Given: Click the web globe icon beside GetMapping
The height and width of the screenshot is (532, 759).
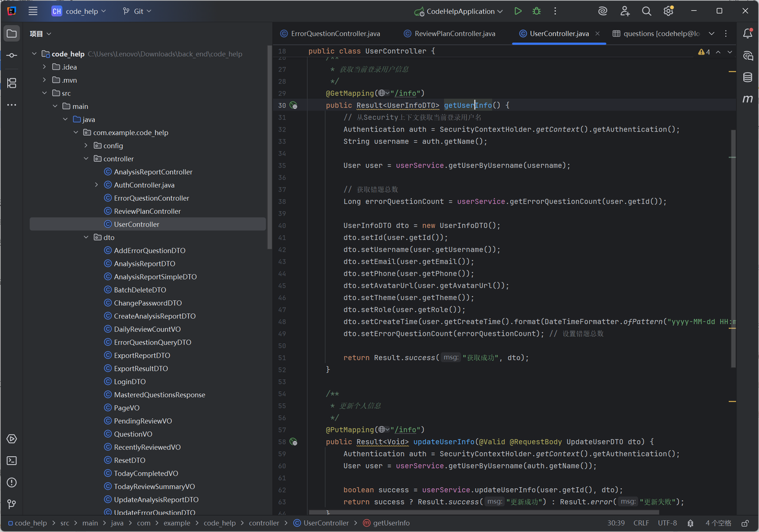Looking at the screenshot, I should pos(383,93).
